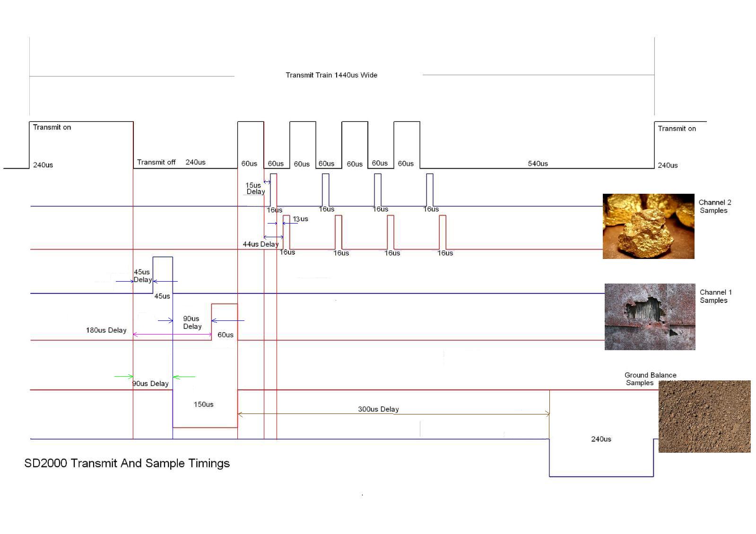The width and height of the screenshot is (756, 534).
Task: Click the "540us" timing label
Action: pos(538,164)
